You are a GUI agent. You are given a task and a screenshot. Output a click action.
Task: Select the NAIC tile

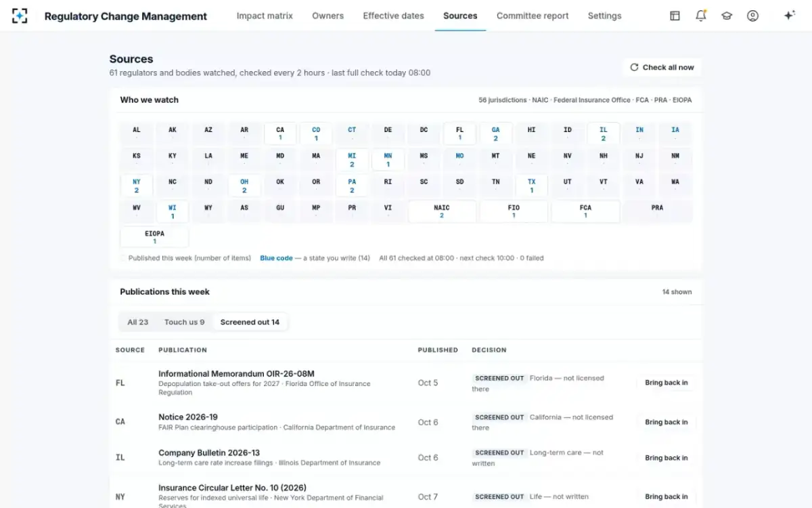442,211
